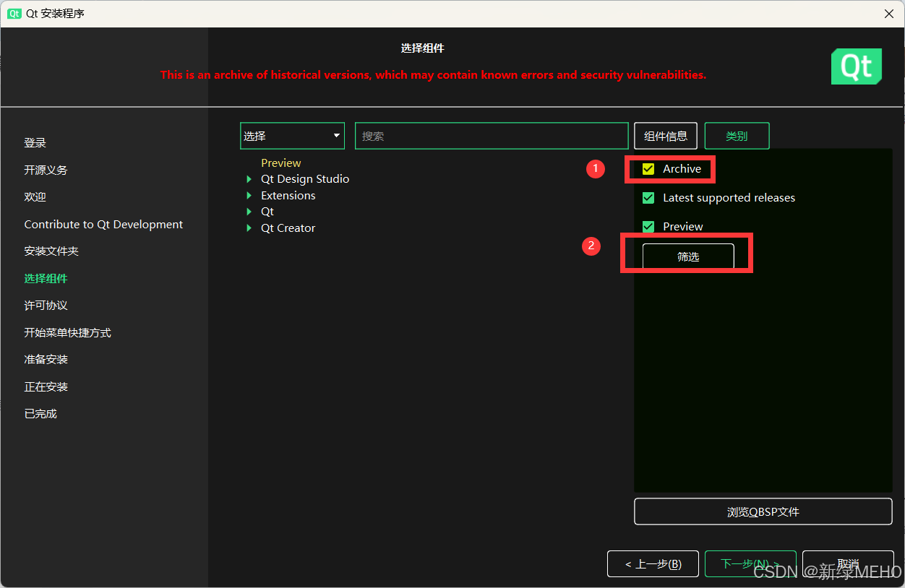Select the Qt Creator item label
This screenshot has width=905, height=588.
[288, 228]
